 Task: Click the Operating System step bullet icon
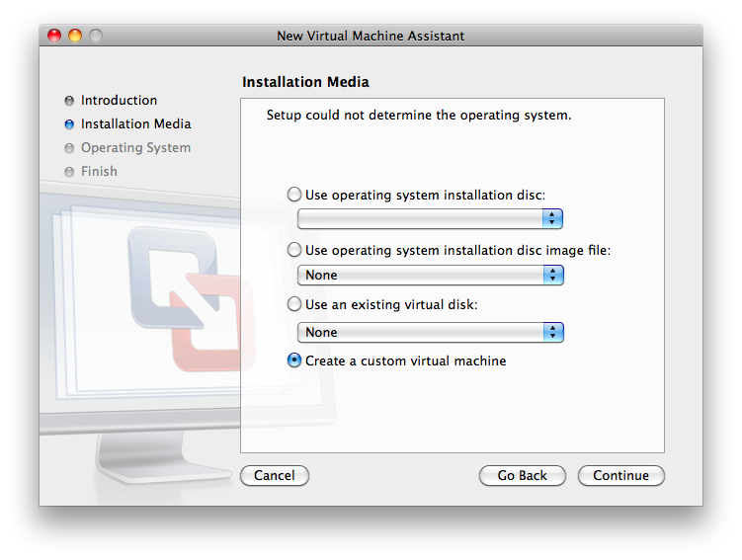pos(69,148)
